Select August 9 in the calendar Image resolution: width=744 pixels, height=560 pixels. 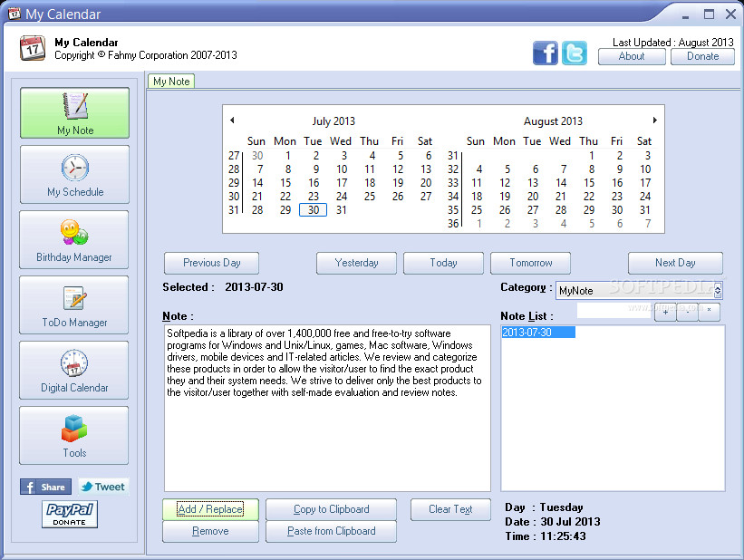tap(620, 169)
